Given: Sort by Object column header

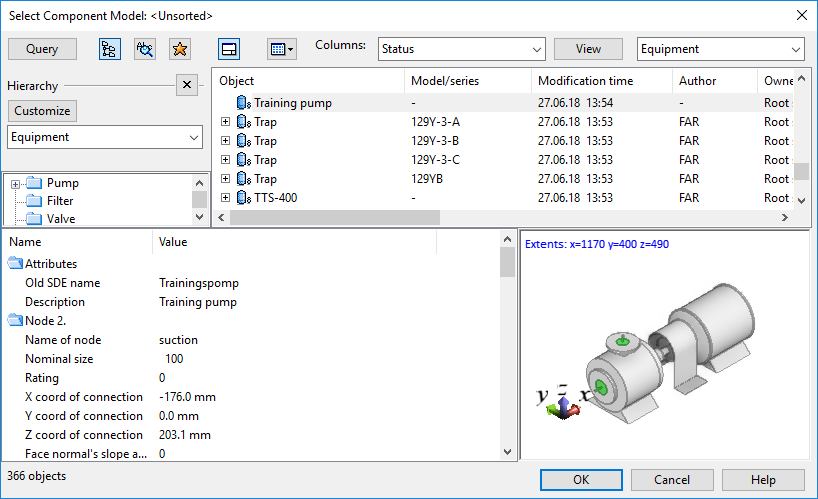Looking at the screenshot, I should (x=309, y=81).
